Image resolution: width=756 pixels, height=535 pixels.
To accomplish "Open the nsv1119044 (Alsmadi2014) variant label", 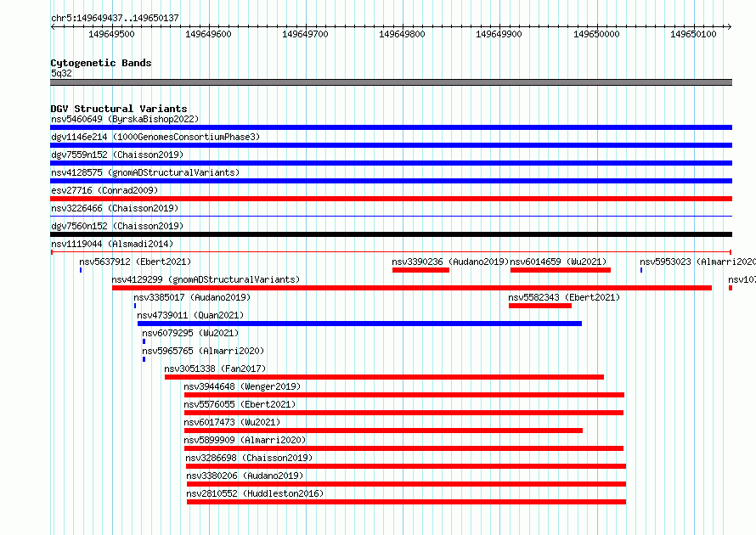I will tap(112, 244).
